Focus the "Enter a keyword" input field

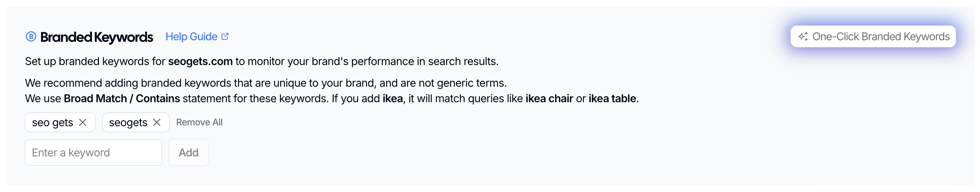pyautogui.click(x=93, y=153)
